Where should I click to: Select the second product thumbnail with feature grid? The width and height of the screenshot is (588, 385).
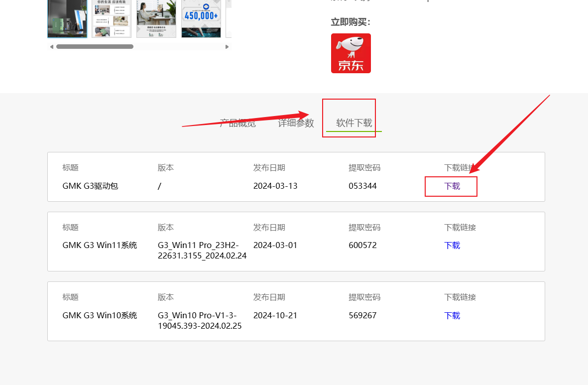click(x=112, y=19)
